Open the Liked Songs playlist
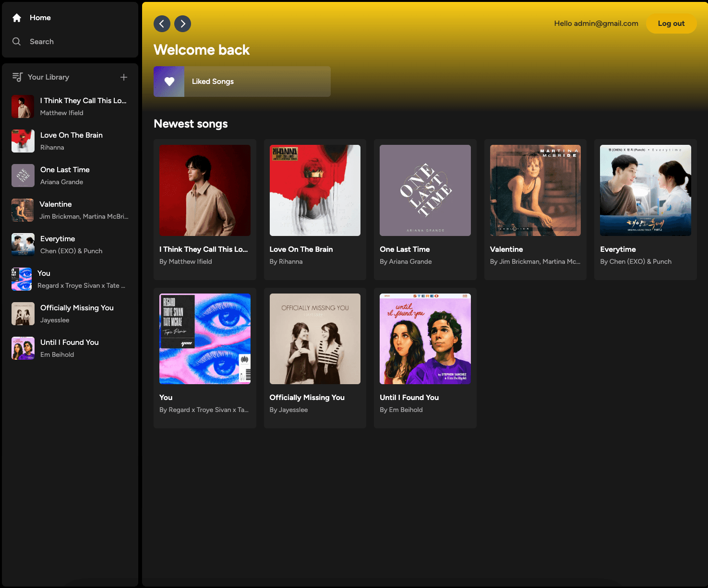This screenshot has width=708, height=588. pyautogui.click(x=242, y=82)
